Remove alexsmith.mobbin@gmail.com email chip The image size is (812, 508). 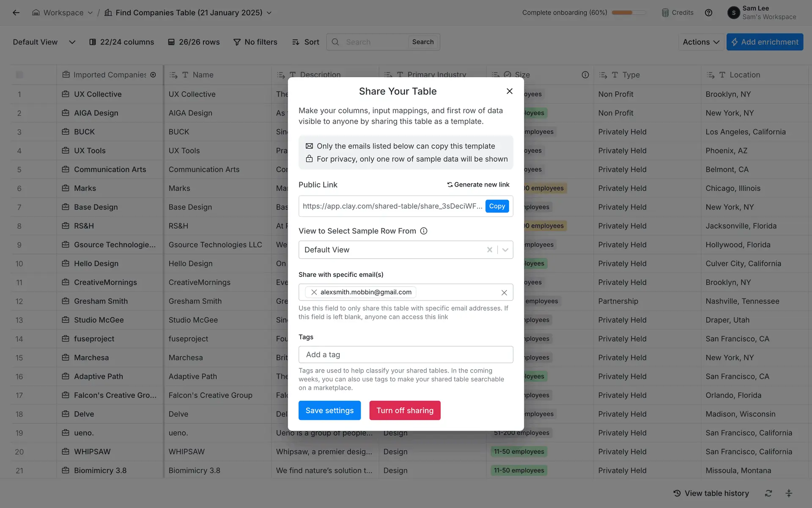click(x=314, y=292)
